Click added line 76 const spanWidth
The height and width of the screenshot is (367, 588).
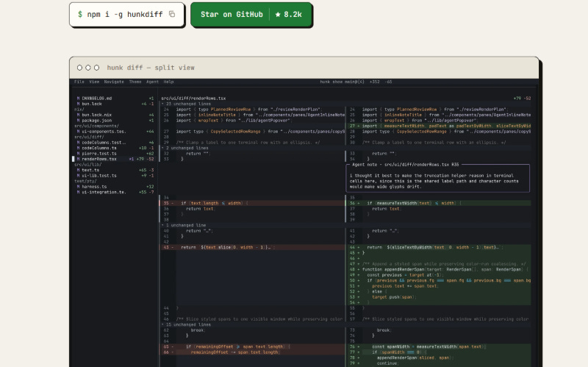tap(438, 346)
